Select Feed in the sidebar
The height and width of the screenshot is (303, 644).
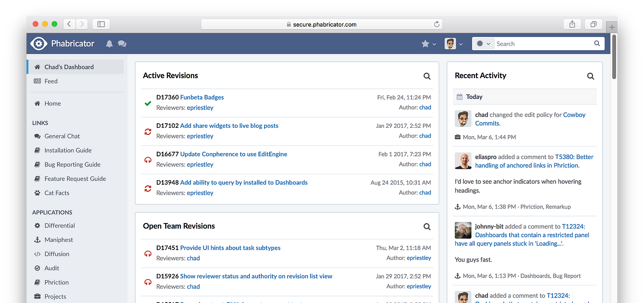(x=50, y=81)
